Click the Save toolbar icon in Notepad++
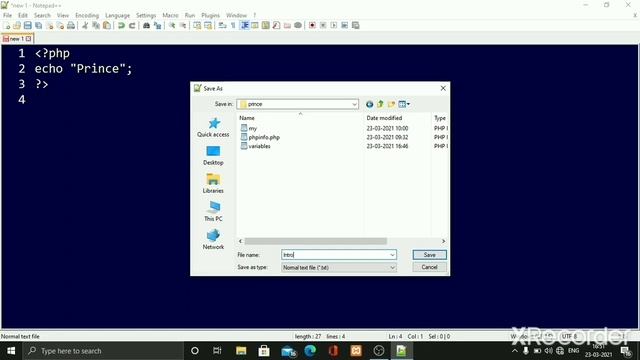 [x=27, y=25]
